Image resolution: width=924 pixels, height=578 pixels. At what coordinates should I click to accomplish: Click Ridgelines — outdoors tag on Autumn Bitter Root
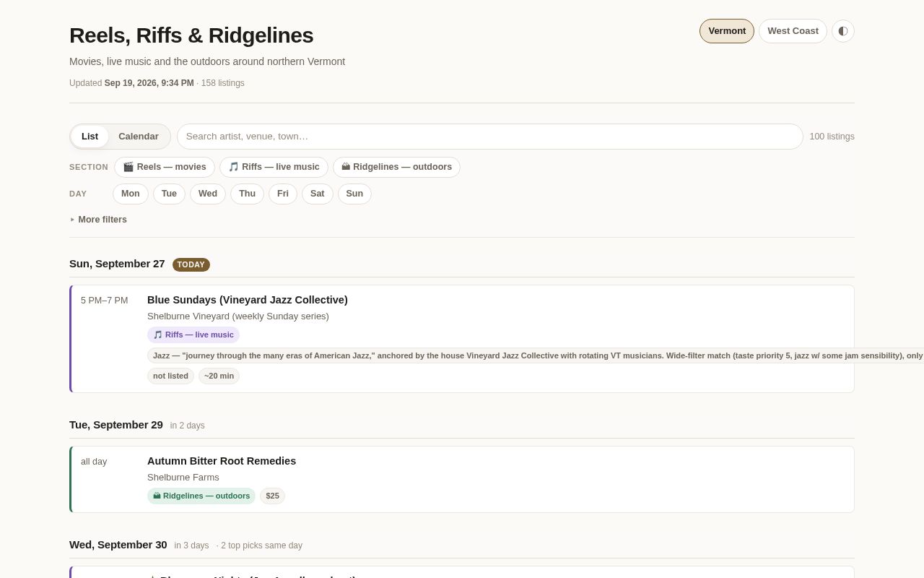201,496
